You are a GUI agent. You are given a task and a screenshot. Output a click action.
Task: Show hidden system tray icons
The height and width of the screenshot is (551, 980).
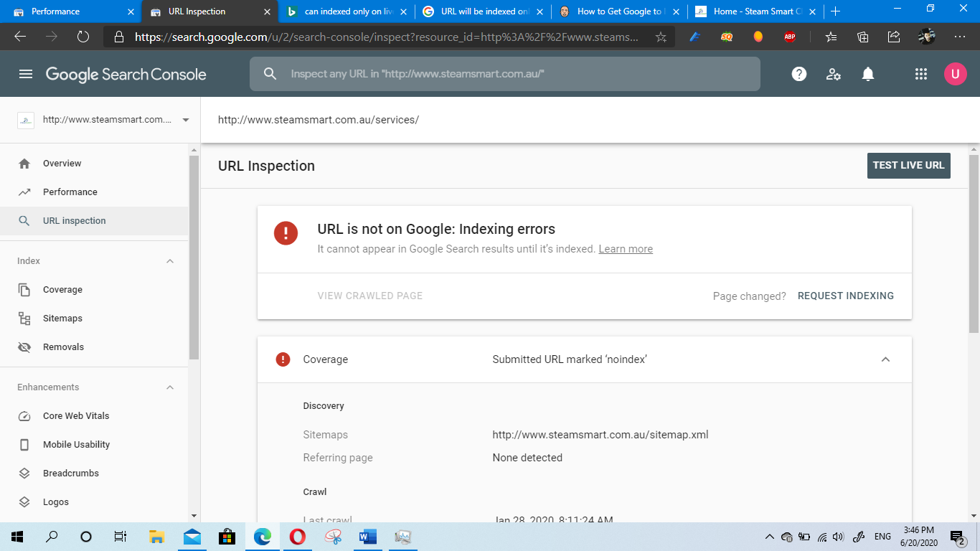(770, 537)
